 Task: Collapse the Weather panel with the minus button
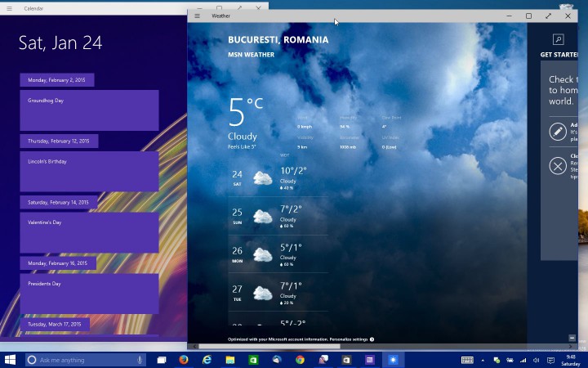click(x=572, y=338)
